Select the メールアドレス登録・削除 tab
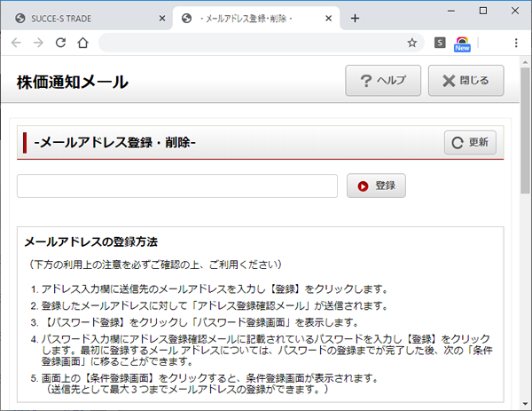 (253, 18)
